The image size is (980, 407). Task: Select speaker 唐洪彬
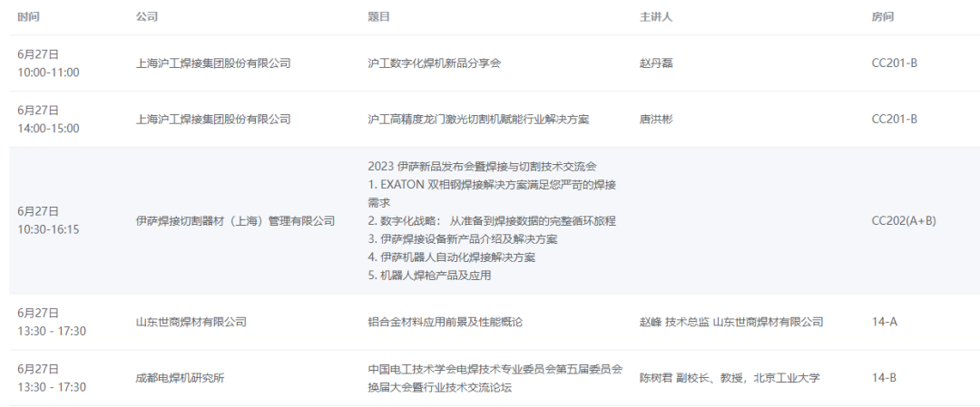pyautogui.click(x=656, y=119)
